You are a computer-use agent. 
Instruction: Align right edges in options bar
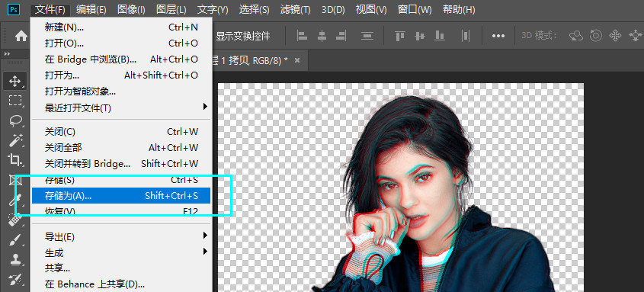(341, 36)
